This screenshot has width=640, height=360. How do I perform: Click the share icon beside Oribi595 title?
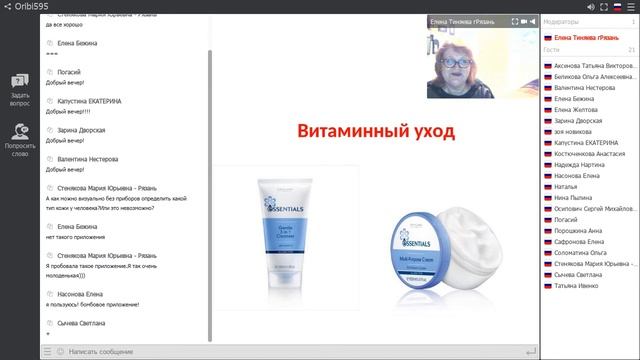click(7, 7)
